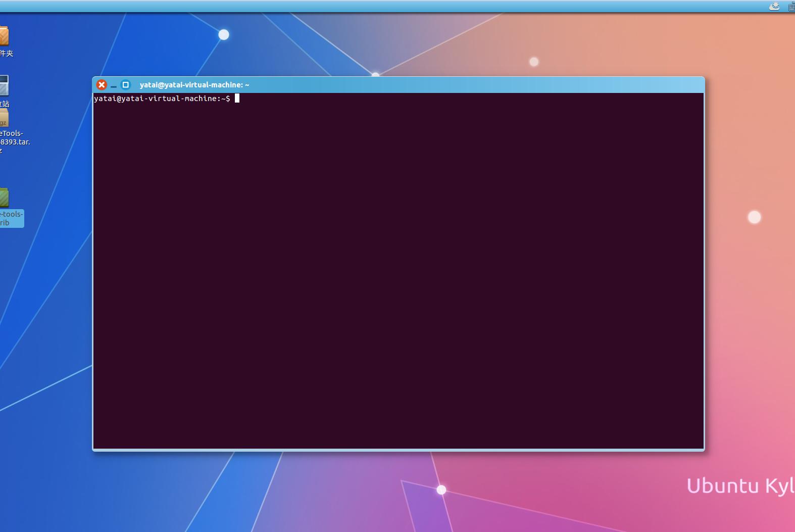This screenshot has width=795, height=532.
Task: Click the highlighted tools-distrib folder label
Action: pos(11,218)
